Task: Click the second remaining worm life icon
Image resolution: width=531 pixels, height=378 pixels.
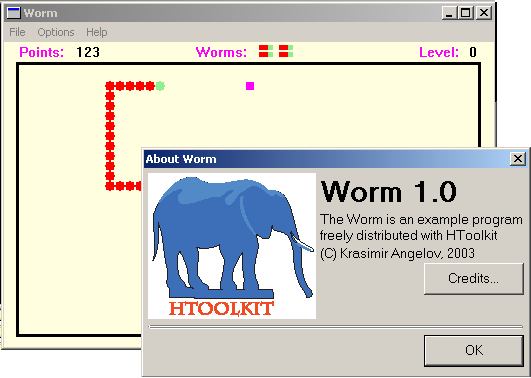Action: [x=286, y=51]
